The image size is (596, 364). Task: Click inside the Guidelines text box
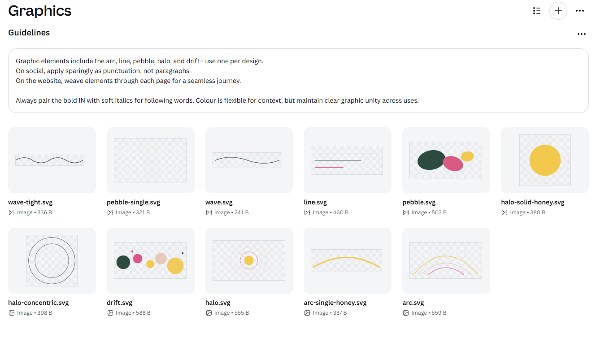point(298,81)
